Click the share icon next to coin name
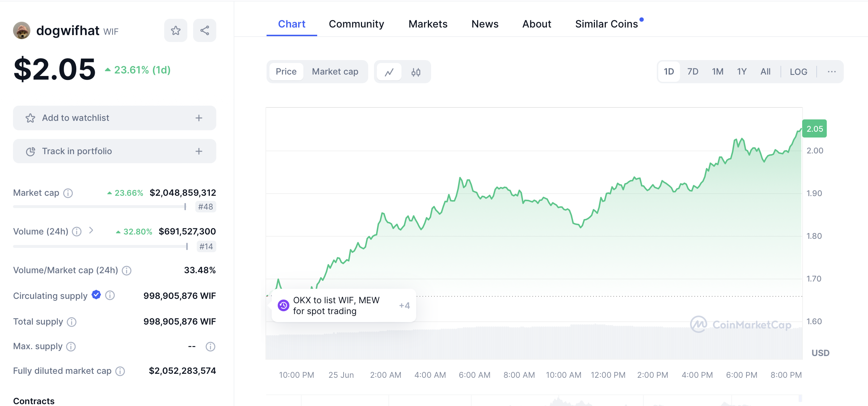 [x=205, y=30]
